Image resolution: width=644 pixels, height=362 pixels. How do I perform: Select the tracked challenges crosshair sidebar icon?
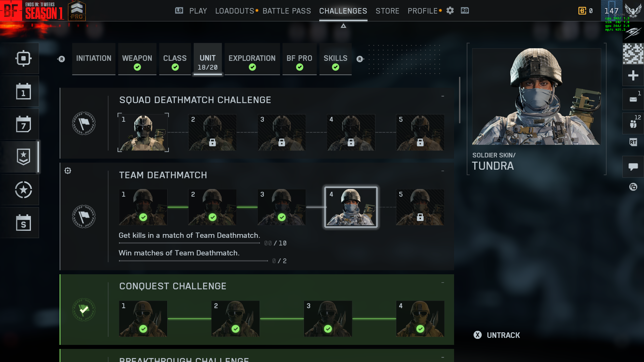tap(23, 58)
